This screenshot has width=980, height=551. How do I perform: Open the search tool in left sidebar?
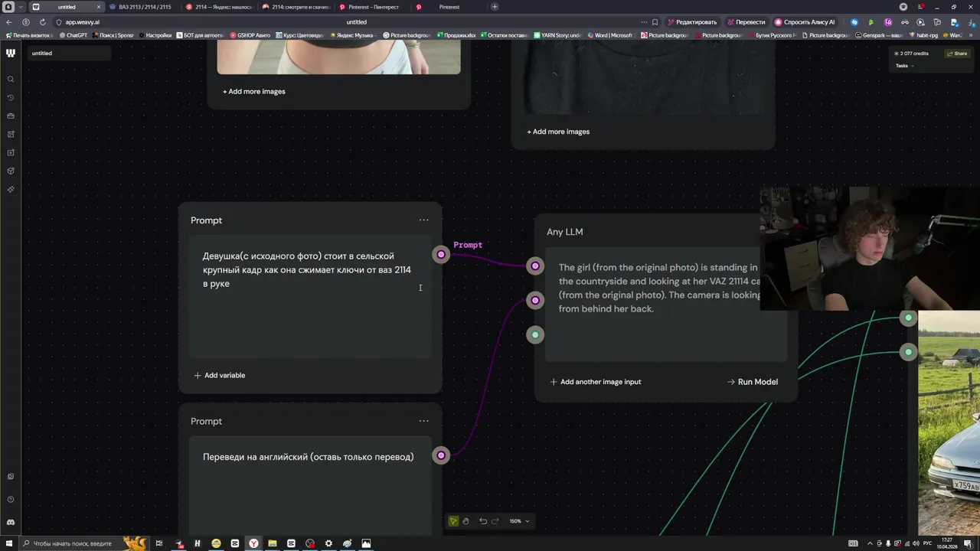(x=11, y=79)
